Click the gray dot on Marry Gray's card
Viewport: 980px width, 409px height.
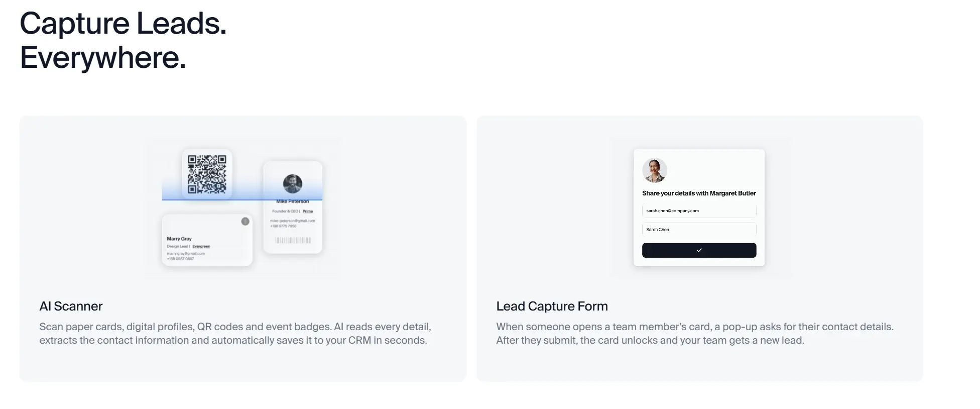pyautogui.click(x=245, y=221)
